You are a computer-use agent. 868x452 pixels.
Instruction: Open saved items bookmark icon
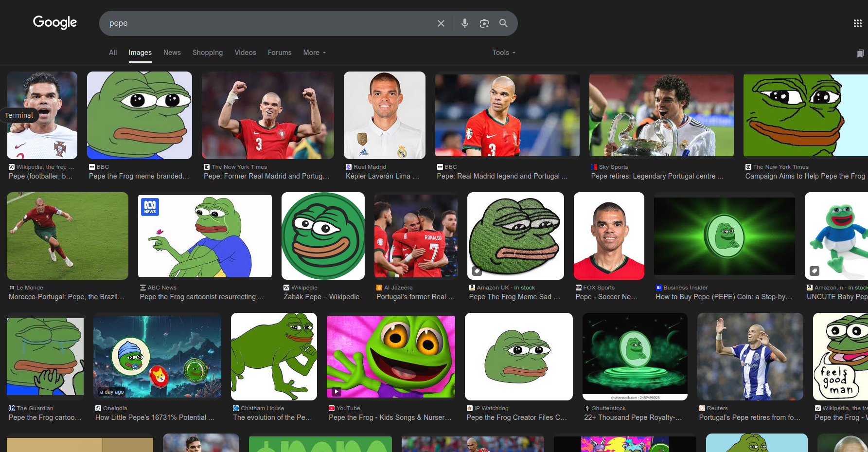tap(860, 53)
